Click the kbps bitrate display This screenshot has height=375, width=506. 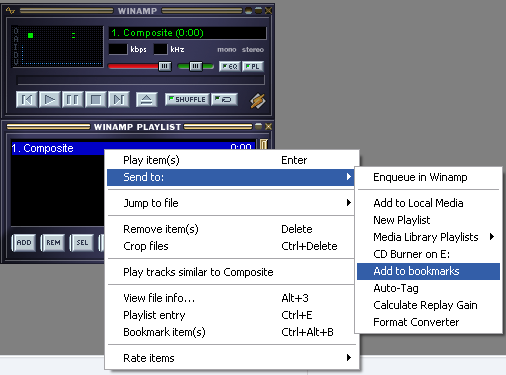point(118,49)
